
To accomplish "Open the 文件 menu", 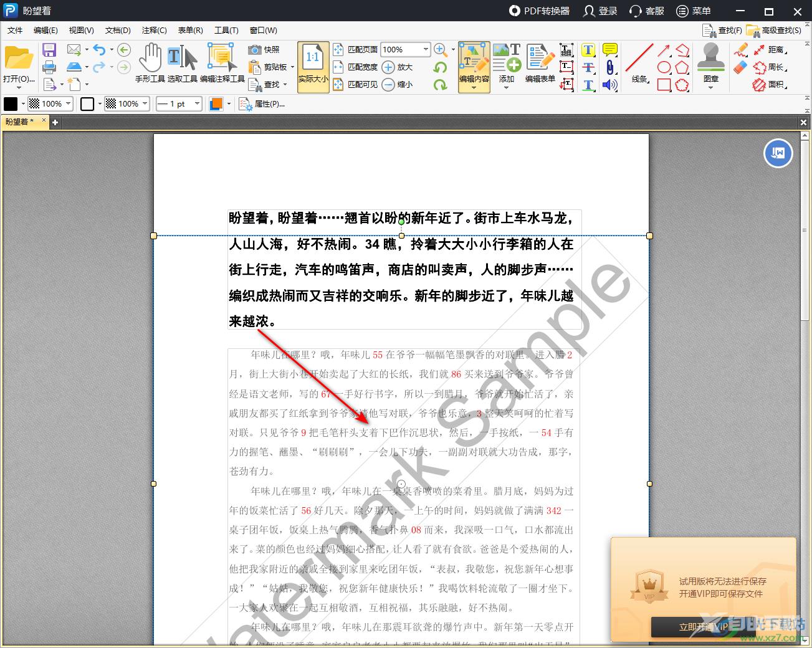I will coord(15,30).
